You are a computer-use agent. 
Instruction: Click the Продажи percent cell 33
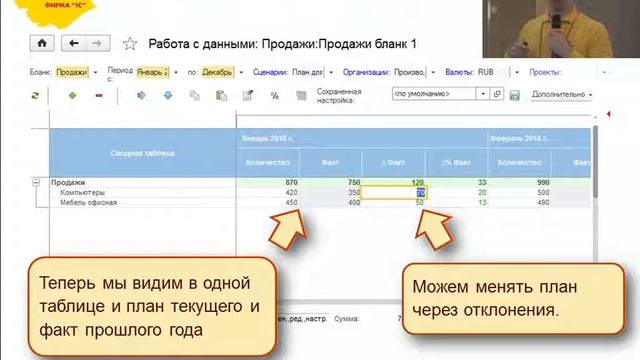coord(457,182)
